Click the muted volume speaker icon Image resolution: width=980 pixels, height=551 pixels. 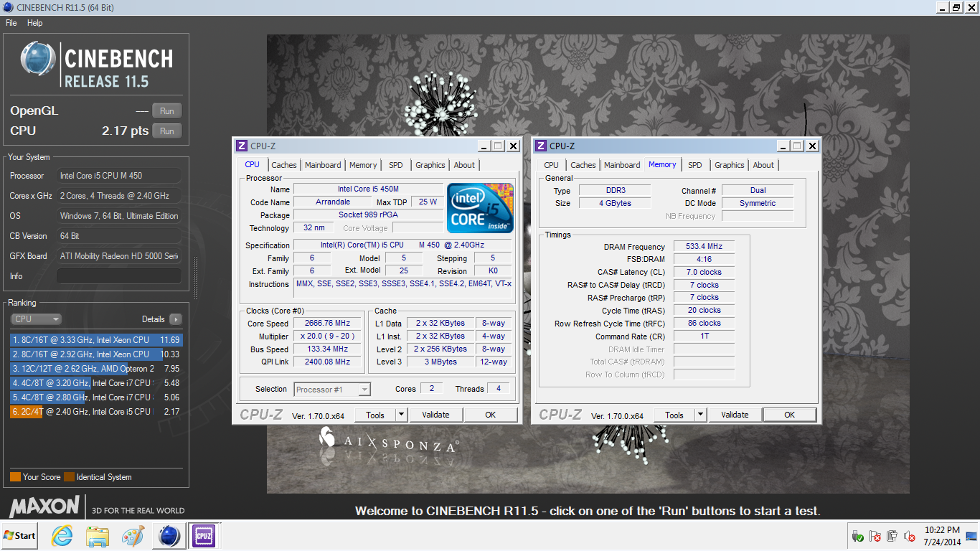[x=909, y=536]
